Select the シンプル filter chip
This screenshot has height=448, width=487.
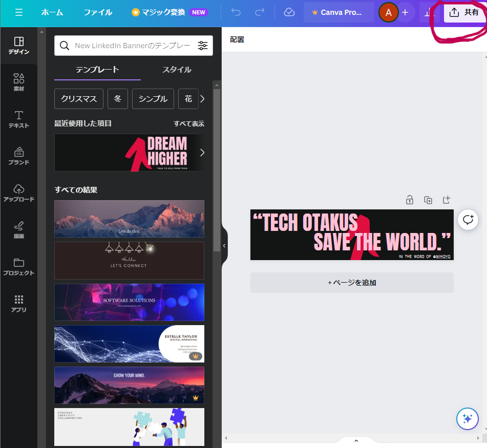(153, 99)
